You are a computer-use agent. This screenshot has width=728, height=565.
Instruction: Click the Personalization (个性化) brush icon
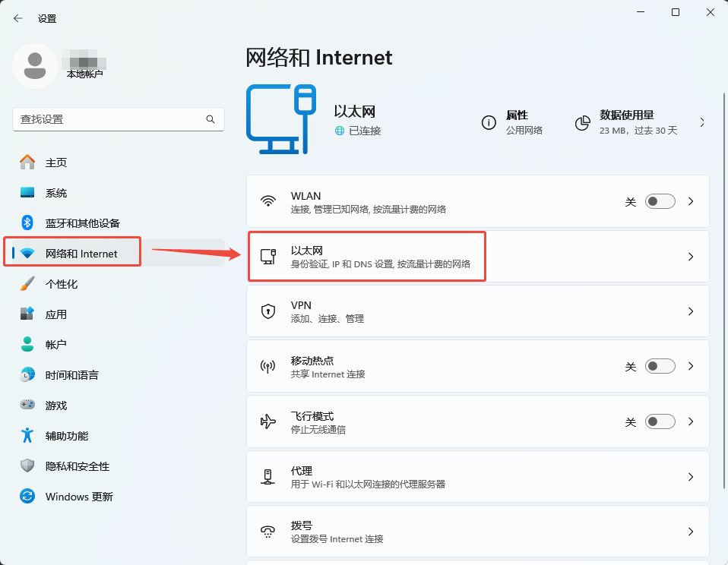[x=27, y=283]
